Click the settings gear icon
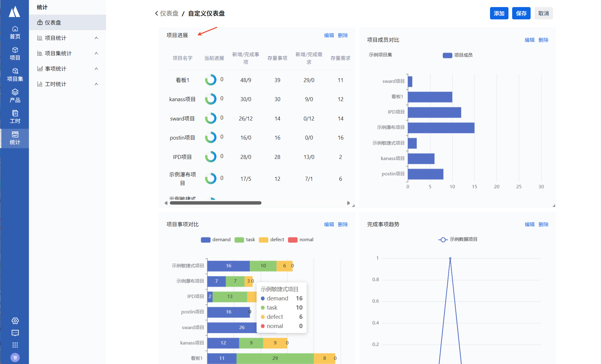The image size is (601, 364). coord(15,321)
